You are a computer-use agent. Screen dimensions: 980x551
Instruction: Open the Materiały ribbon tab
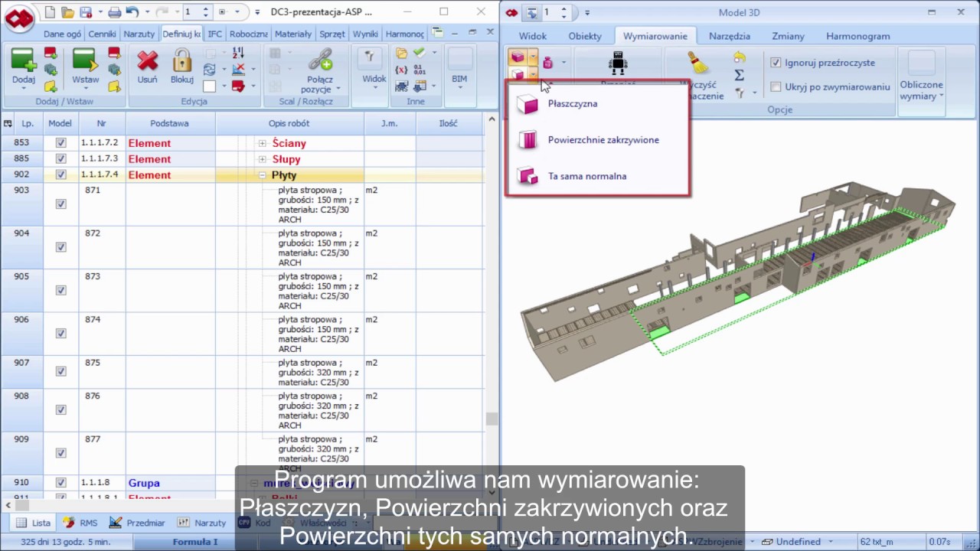(292, 34)
